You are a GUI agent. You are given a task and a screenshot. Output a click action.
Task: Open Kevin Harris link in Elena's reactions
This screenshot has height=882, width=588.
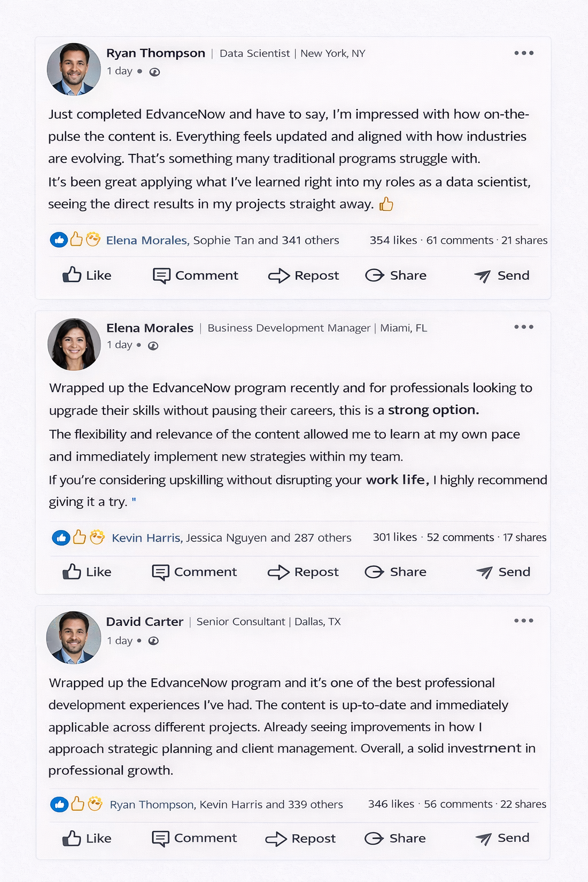click(x=146, y=538)
